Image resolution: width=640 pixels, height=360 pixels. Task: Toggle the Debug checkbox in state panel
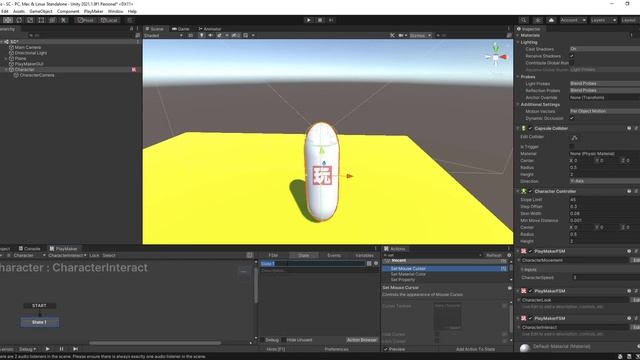coord(262,340)
